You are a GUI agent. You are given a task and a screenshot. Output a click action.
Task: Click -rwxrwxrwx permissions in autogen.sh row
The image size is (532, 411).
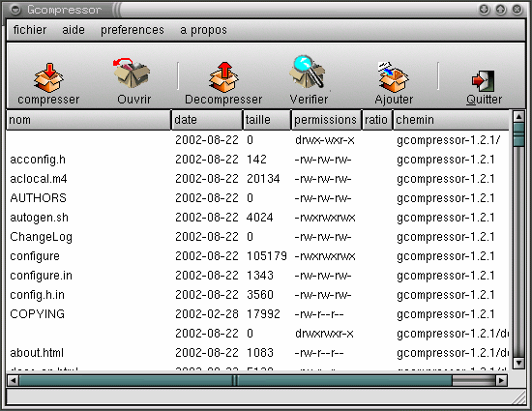click(x=325, y=218)
